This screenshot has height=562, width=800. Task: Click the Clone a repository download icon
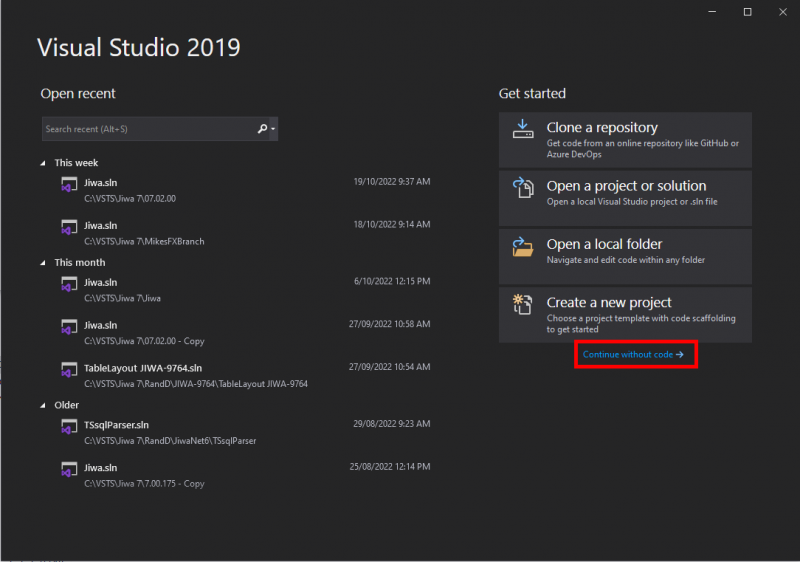[x=522, y=129]
